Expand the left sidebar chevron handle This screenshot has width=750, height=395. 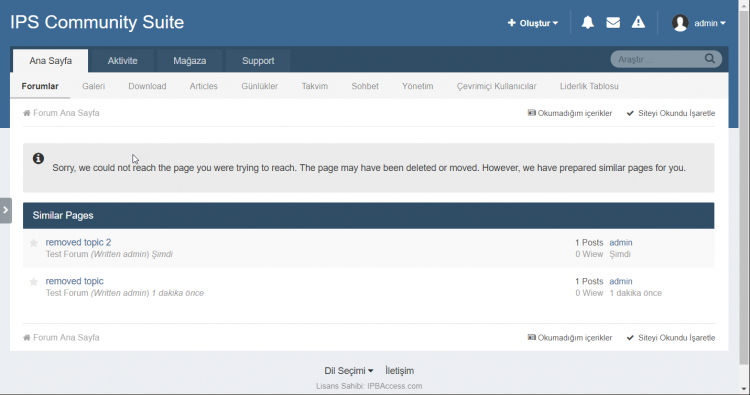(6, 210)
